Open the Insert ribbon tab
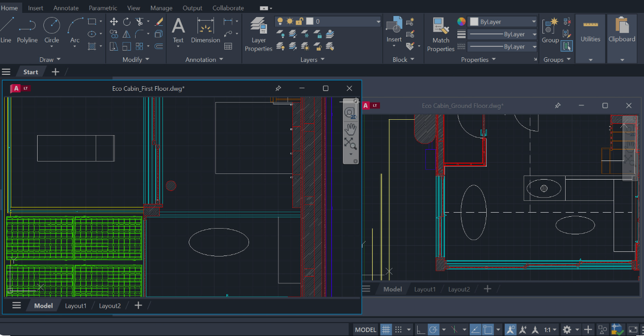644x336 pixels. pos(36,8)
